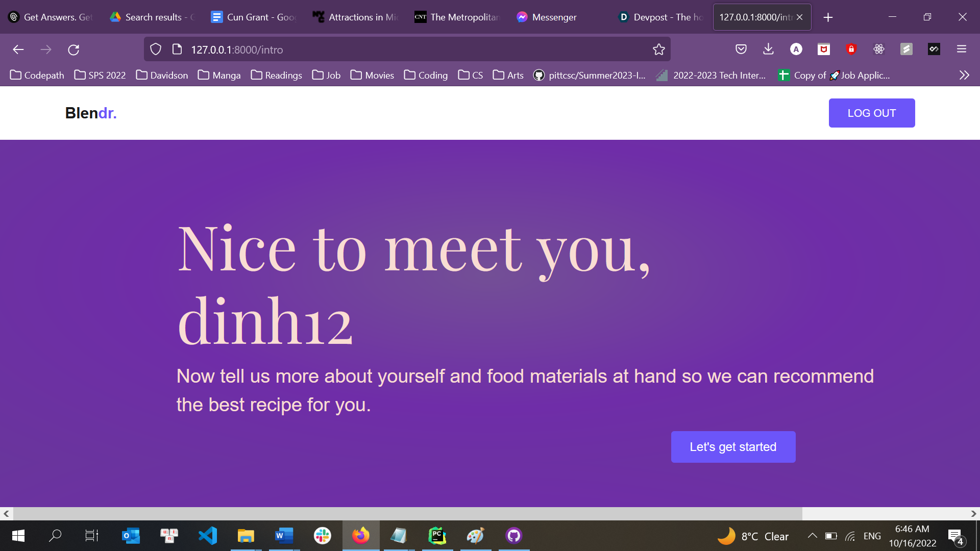980x551 pixels.
Task: Open the Manga bookmarks folder
Action: pyautogui.click(x=219, y=75)
